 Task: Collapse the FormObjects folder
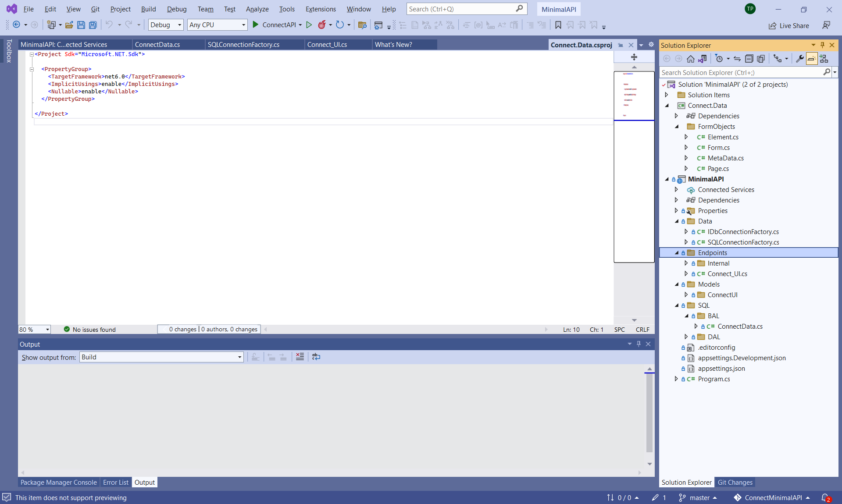click(676, 127)
